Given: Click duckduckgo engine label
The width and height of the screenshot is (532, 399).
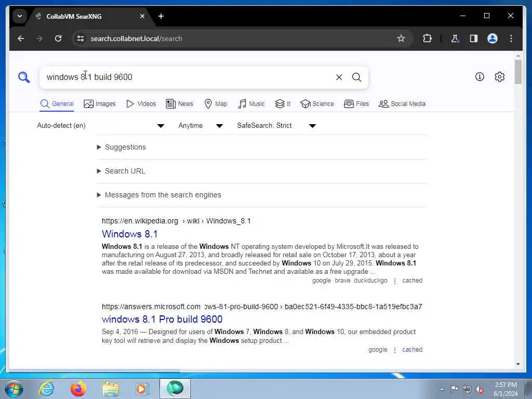Looking at the screenshot, I should coord(370,281).
